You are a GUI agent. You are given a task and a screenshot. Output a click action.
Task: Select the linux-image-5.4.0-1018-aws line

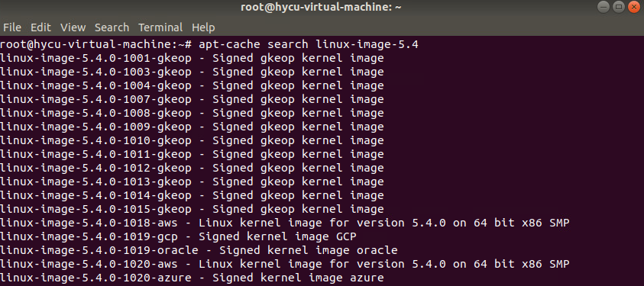click(285, 223)
